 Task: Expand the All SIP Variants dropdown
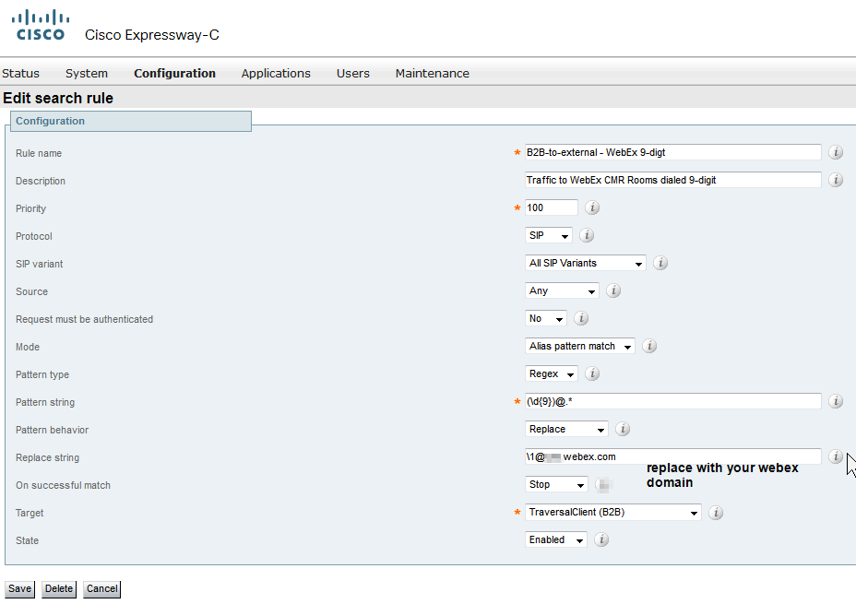coord(585,263)
